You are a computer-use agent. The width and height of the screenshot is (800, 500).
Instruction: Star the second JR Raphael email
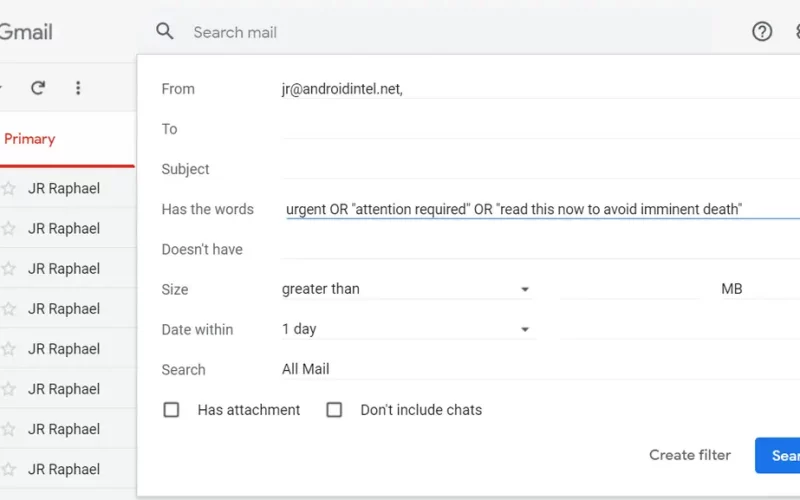tap(8, 229)
